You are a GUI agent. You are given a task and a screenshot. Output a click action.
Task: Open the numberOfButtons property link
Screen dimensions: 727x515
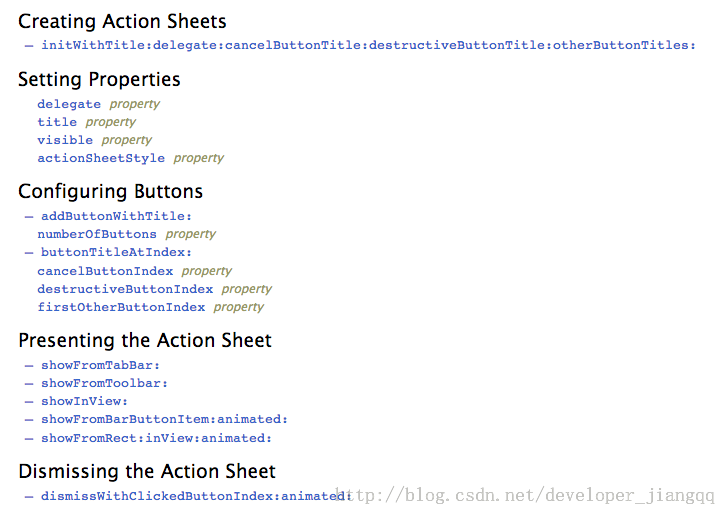97,234
